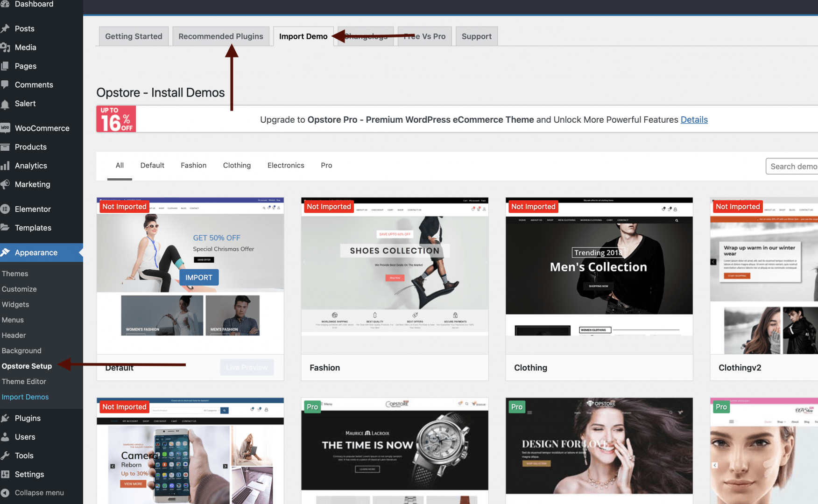The height and width of the screenshot is (504, 818).
Task: Open Themes under Appearance
Action: 15,273
